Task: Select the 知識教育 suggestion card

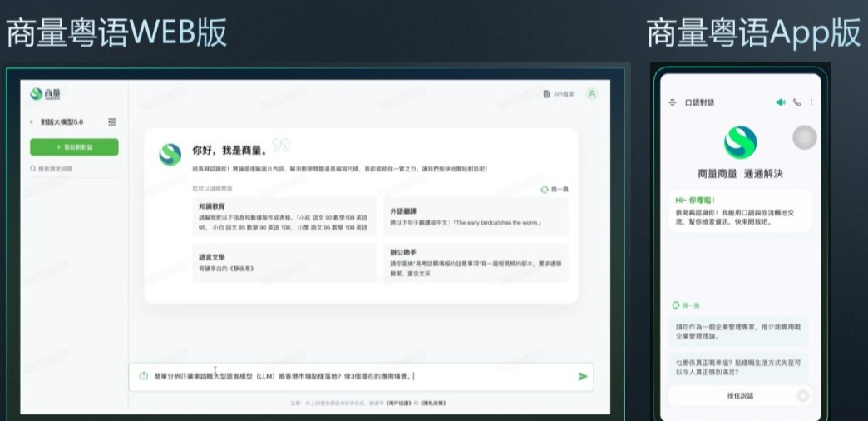Action: click(x=284, y=216)
